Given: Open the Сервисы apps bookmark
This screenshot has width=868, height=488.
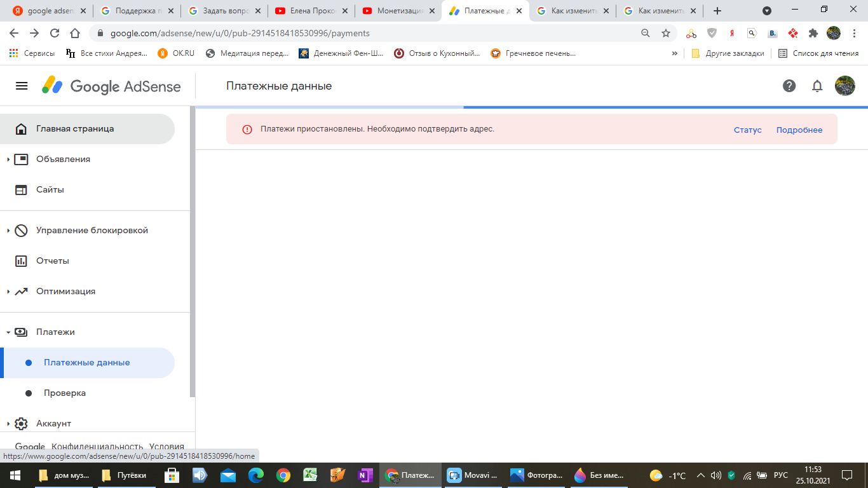Looking at the screenshot, I should pos(32,53).
